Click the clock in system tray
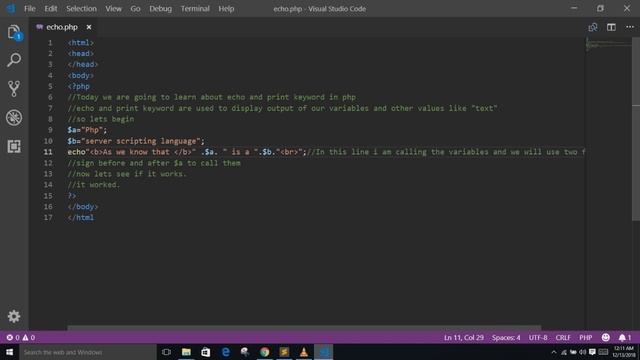The image size is (640, 360). click(x=624, y=352)
